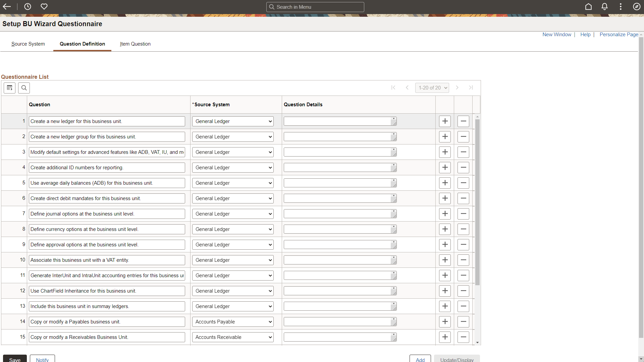Switch to the Source System tab
644x362 pixels.
pyautogui.click(x=28, y=44)
